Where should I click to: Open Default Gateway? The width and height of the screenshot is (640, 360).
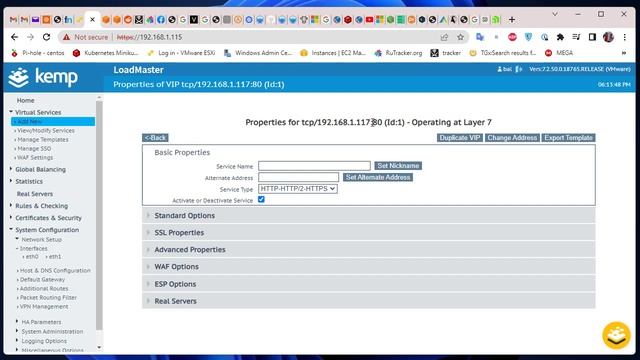click(42, 280)
